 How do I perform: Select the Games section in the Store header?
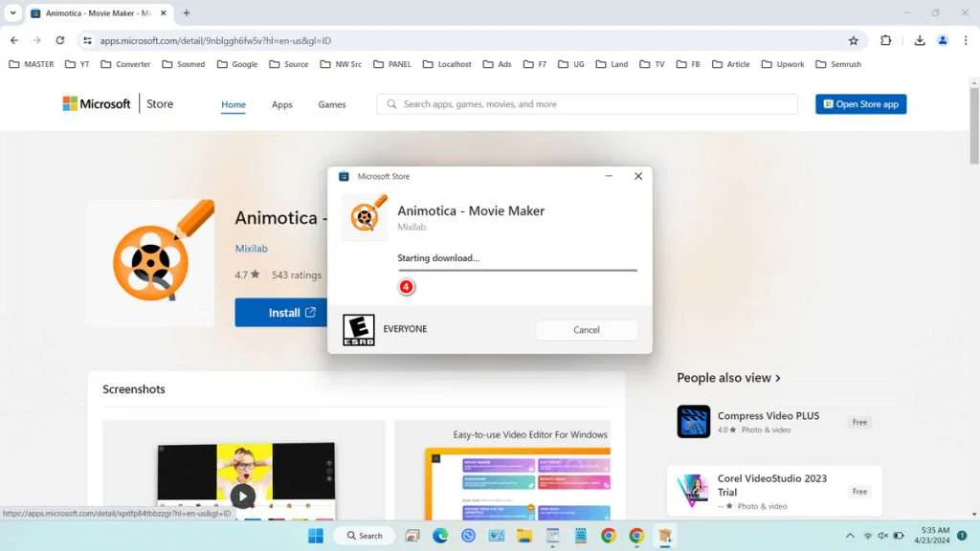pos(331,104)
